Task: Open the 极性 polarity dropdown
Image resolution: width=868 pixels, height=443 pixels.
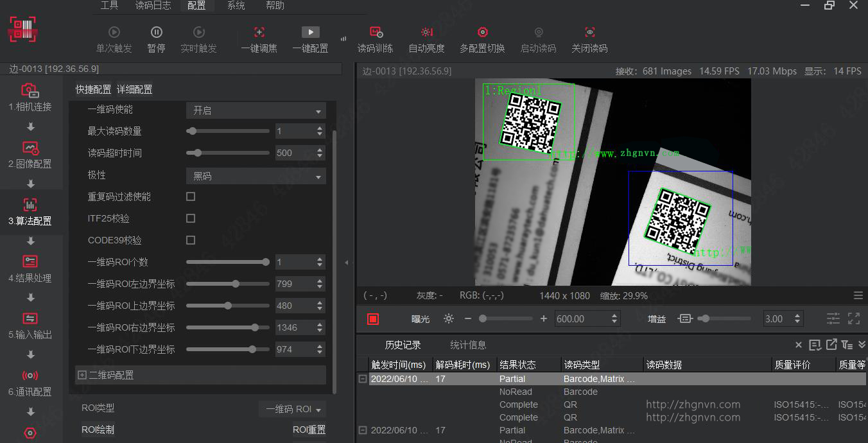Action: click(256, 176)
